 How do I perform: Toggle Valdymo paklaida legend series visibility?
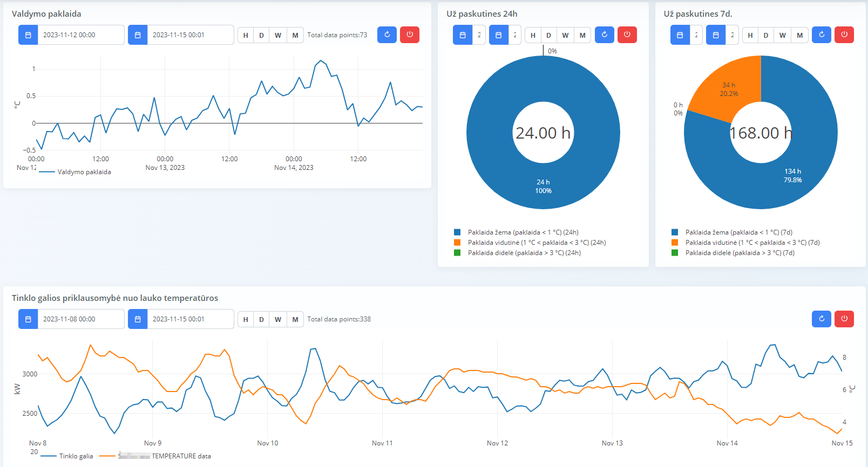point(84,172)
